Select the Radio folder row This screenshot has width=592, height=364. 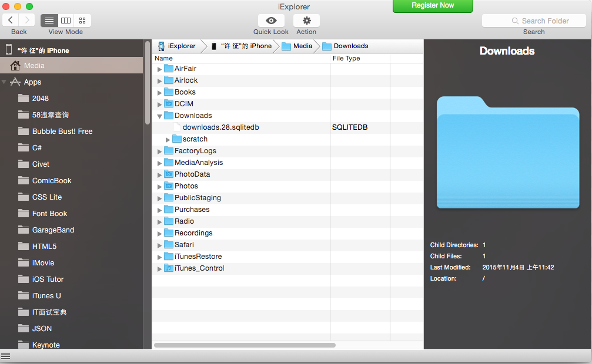click(x=287, y=221)
